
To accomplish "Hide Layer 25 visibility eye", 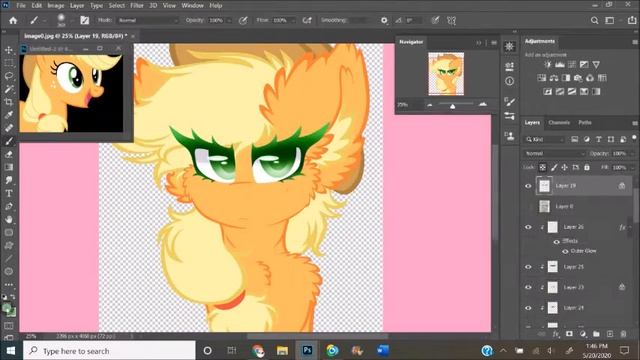I will pos(528,267).
